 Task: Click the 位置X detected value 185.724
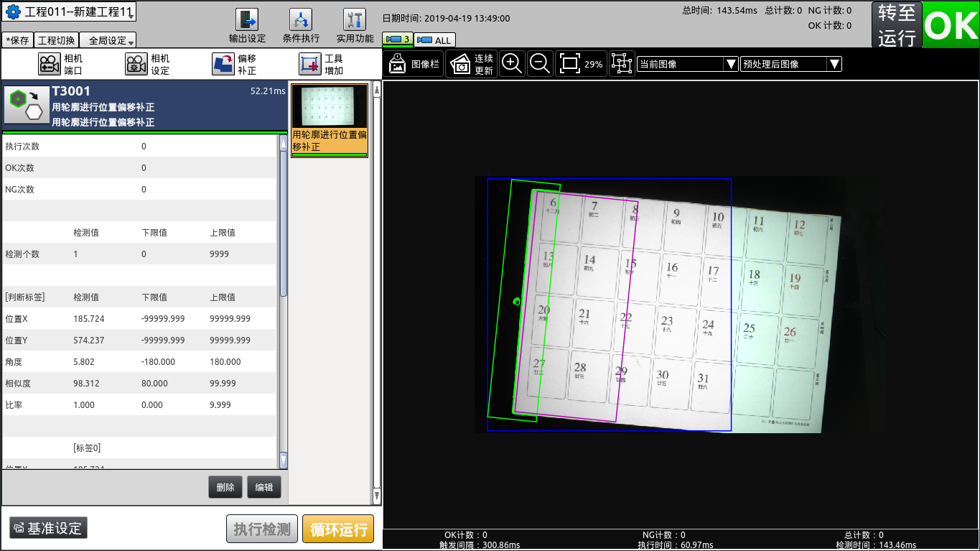pyautogui.click(x=89, y=319)
